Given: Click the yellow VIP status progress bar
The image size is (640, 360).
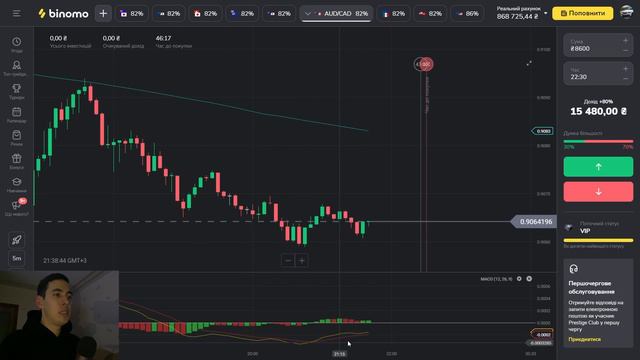Looking at the screenshot, I should 598,240.
